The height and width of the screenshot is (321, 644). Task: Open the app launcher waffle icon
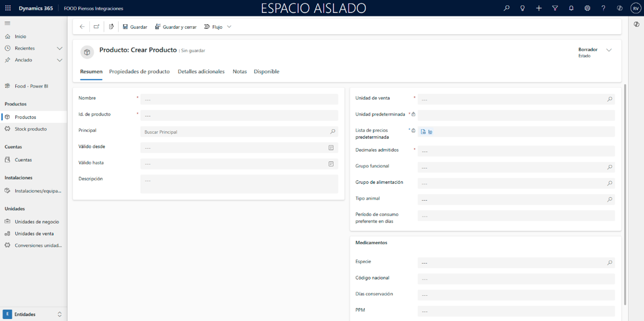[x=8, y=8]
